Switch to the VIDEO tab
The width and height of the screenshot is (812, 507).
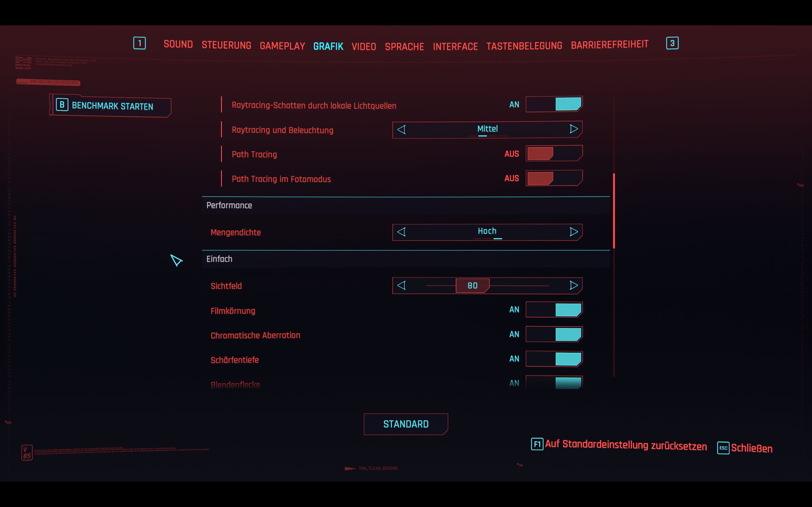(x=363, y=46)
